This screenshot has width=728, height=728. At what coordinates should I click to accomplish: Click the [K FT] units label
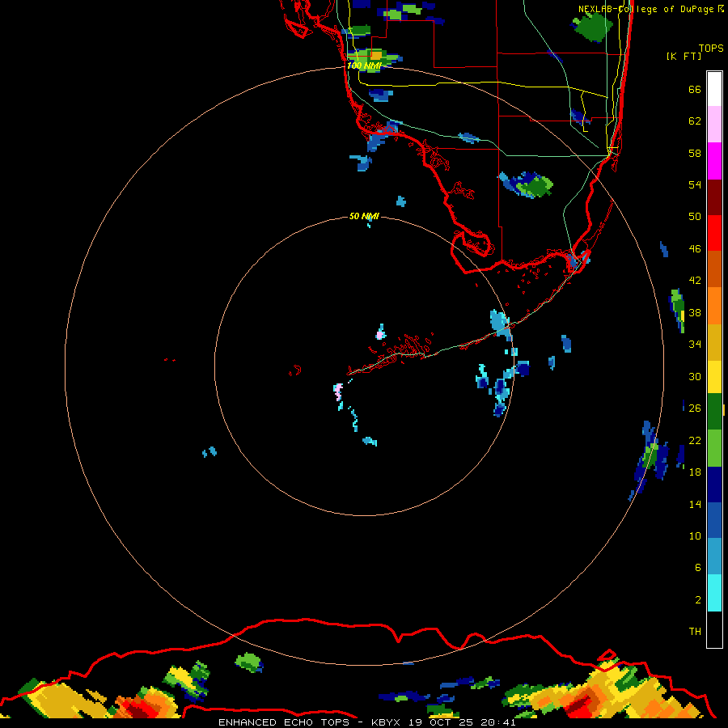(x=684, y=56)
